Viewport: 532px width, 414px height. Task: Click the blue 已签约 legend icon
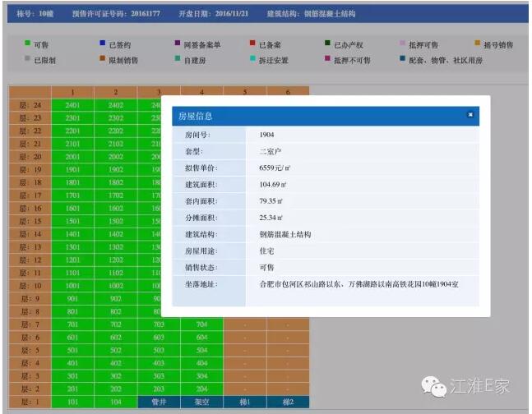[102, 44]
